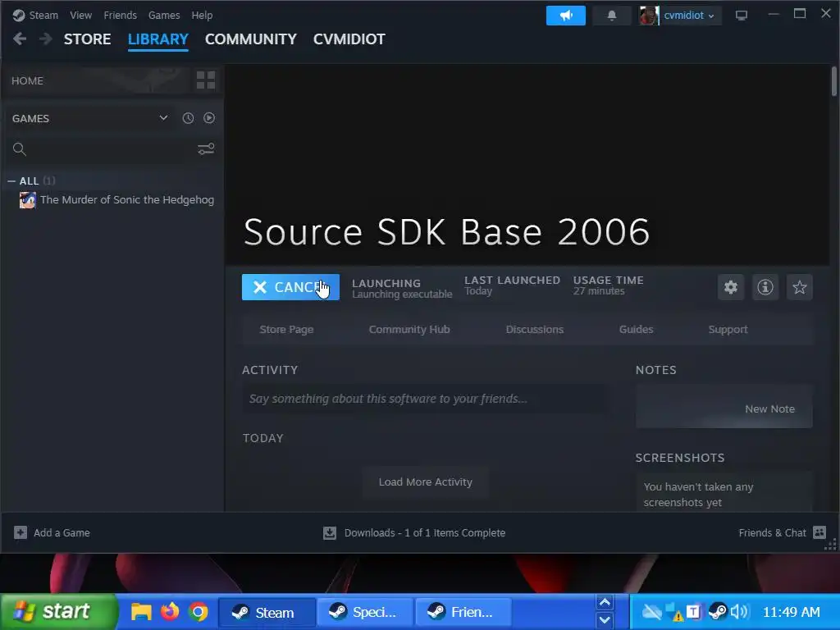
Task: Toggle the ready-to-play filter icon
Action: (209, 118)
